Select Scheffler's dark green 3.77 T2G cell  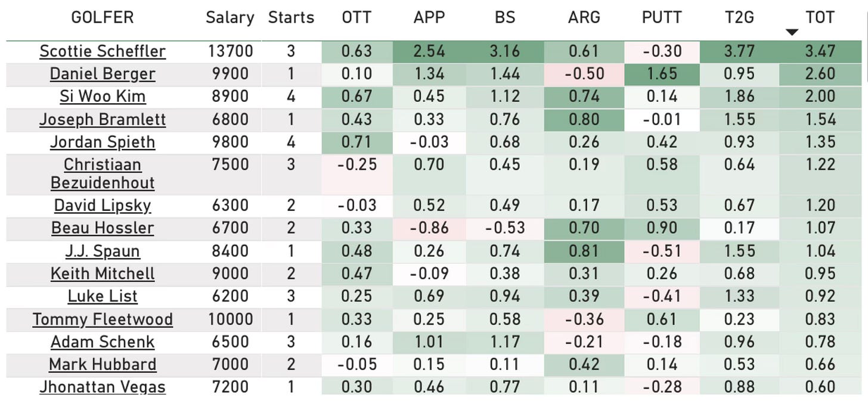point(739,51)
